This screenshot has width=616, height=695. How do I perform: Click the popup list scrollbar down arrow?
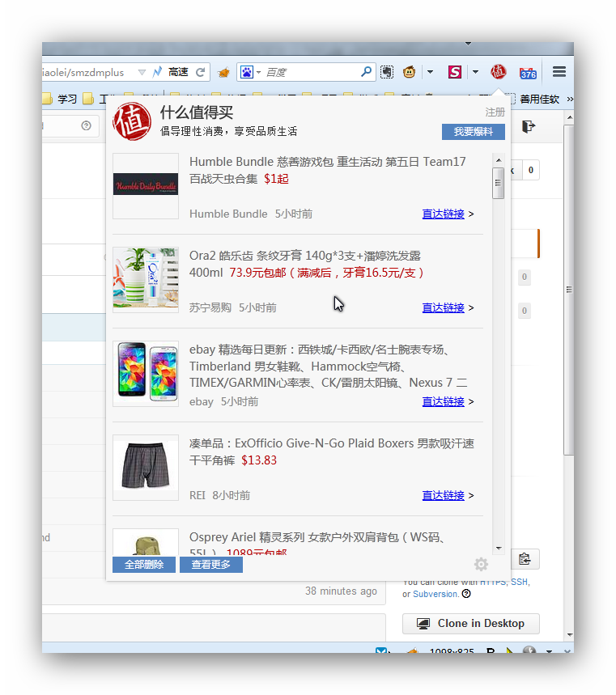click(499, 549)
